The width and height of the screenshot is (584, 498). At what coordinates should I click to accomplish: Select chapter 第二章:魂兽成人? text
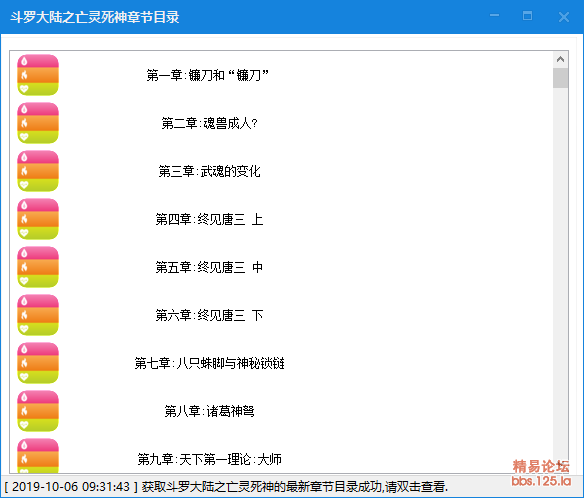click(x=209, y=123)
